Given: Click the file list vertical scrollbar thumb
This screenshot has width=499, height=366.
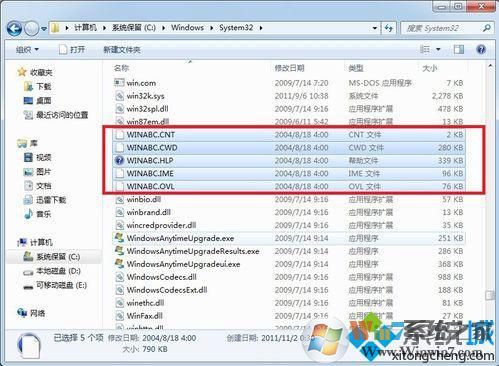Looking at the screenshot, I should click(490, 295).
